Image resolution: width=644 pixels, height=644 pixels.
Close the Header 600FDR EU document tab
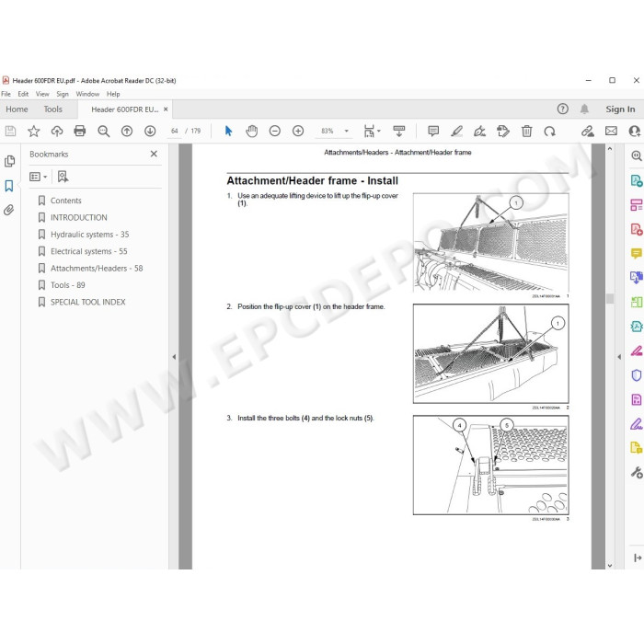point(166,109)
